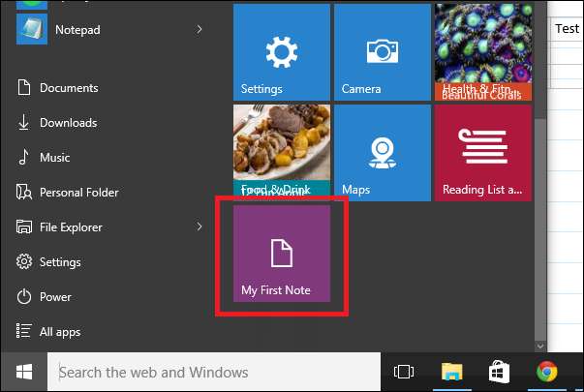584x392 pixels.
Task: Open the Maps tile
Action: (383, 153)
